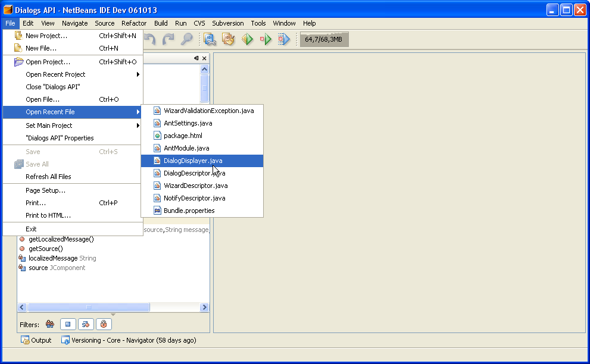Click the blue-arrow Attach Debugger toolbar icon
The height and width of the screenshot is (364, 590).
[284, 39]
